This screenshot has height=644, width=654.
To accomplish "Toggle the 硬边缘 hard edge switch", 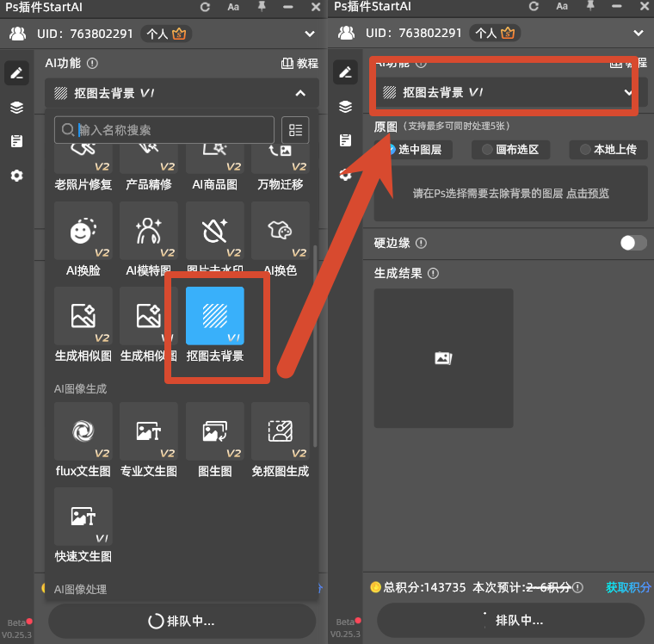I will coord(633,243).
